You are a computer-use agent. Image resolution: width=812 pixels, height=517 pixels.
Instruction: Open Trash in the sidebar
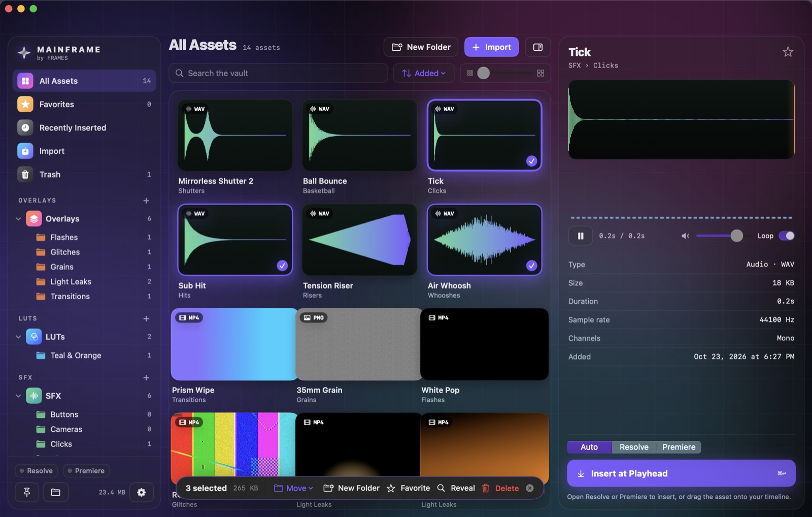pyautogui.click(x=84, y=174)
